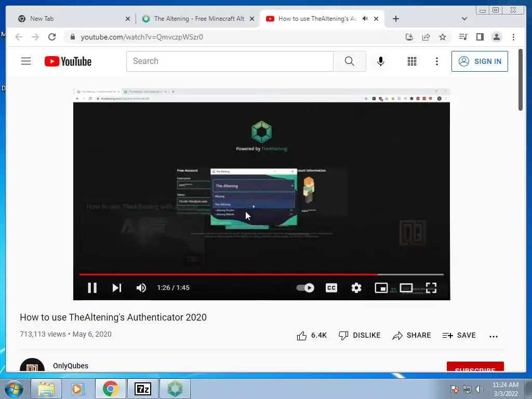Open the YouTube apps grid
This screenshot has height=399, width=532.
pyautogui.click(x=412, y=61)
